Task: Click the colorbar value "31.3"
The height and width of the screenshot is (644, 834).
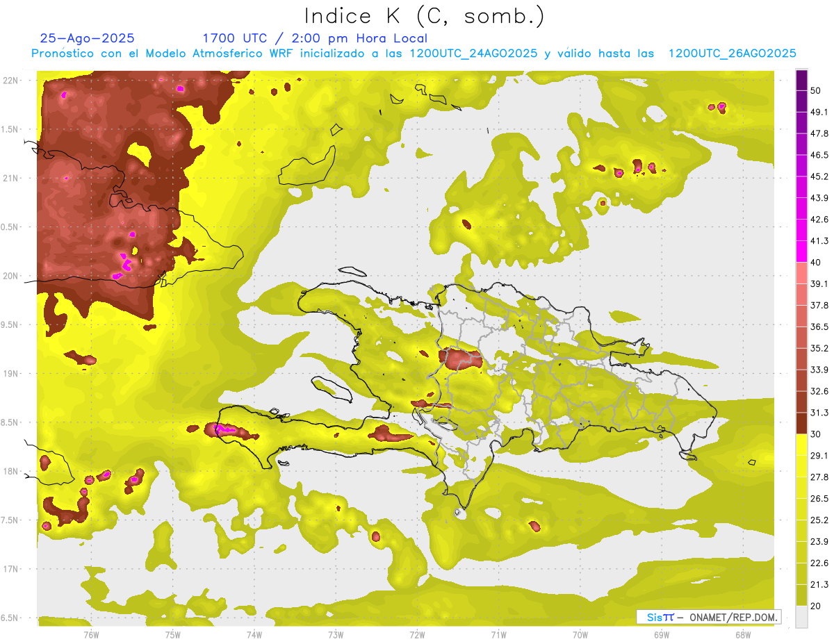Action: (819, 413)
